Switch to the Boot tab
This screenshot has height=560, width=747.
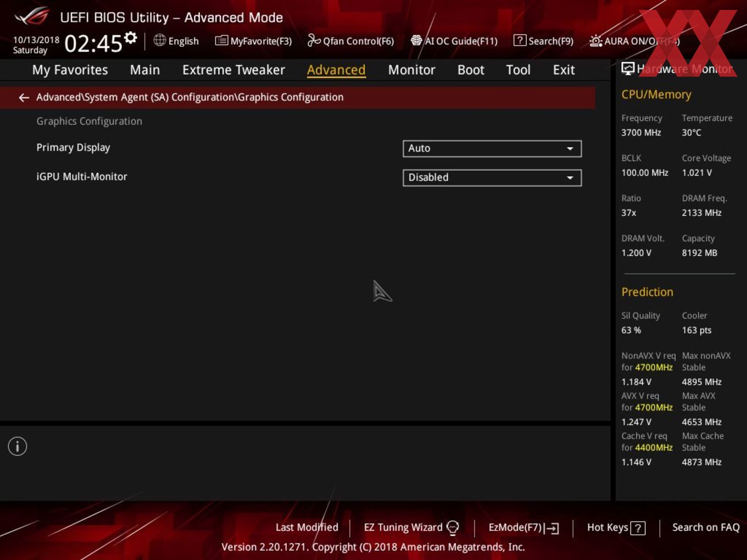point(471,70)
